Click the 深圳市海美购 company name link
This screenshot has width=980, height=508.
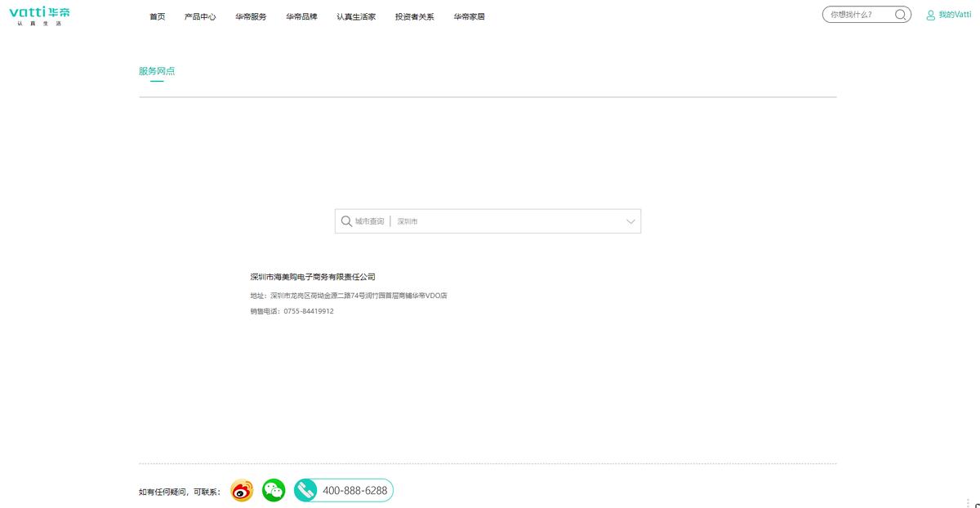point(311,277)
